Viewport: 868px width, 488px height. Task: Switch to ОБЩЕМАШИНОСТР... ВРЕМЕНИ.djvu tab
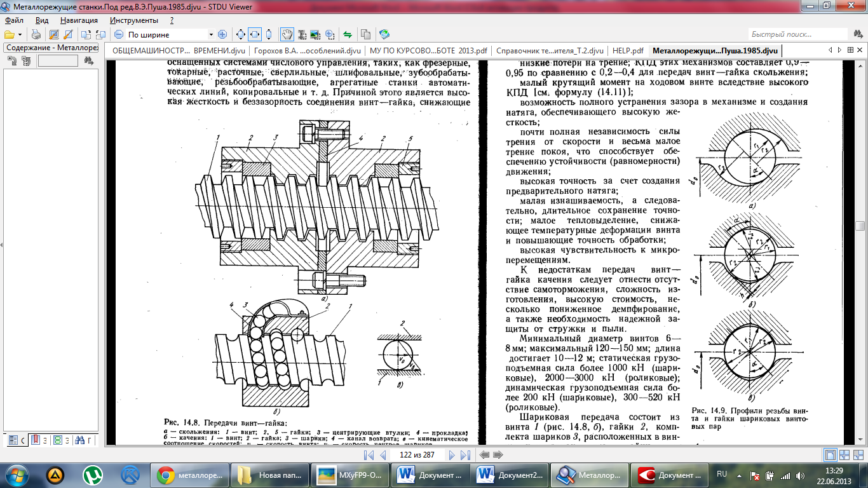(x=179, y=51)
